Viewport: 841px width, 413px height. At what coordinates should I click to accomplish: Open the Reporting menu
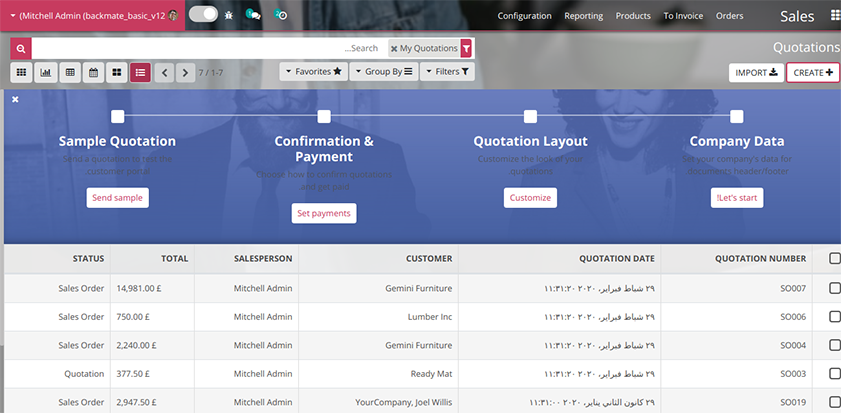(x=584, y=16)
